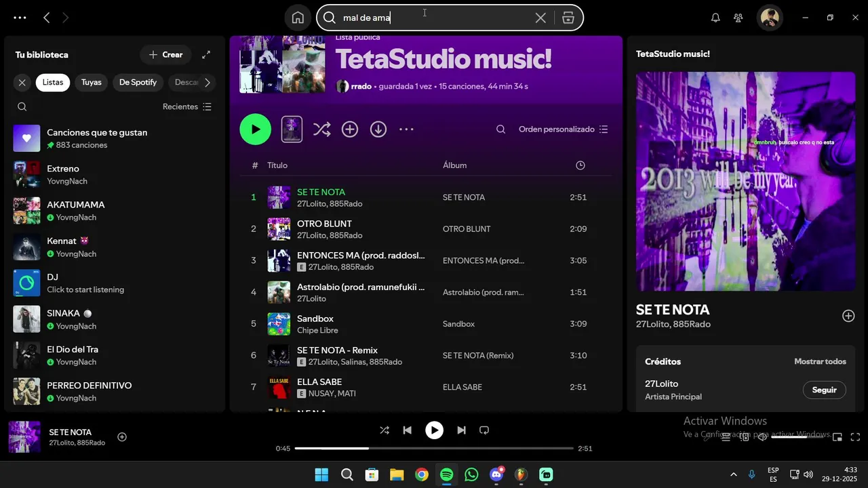Open the Recientes sort dropdown
The image size is (868, 488).
pos(187,106)
